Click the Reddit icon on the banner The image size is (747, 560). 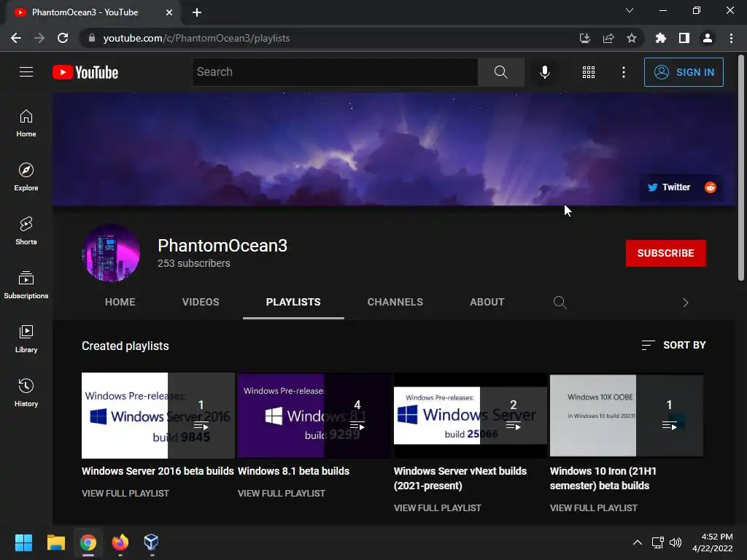tap(711, 187)
